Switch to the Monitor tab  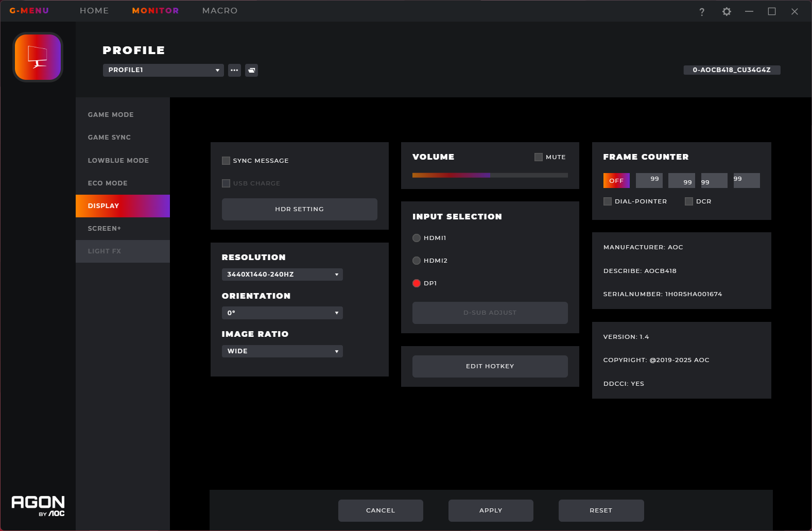156,11
